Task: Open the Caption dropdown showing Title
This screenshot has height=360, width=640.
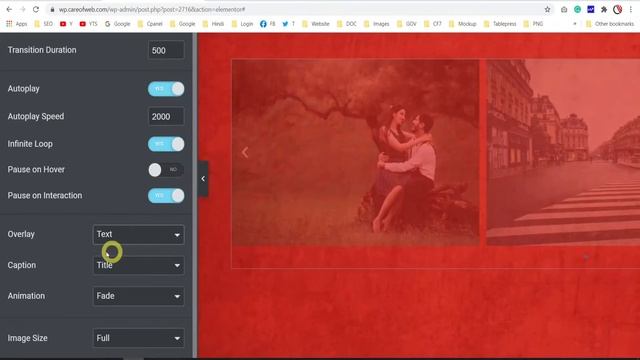Action: (x=138, y=265)
